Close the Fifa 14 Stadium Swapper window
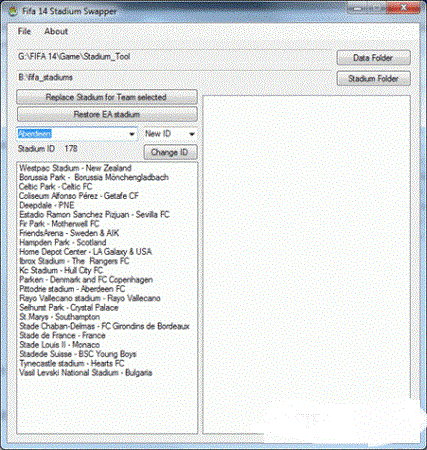 404,8
